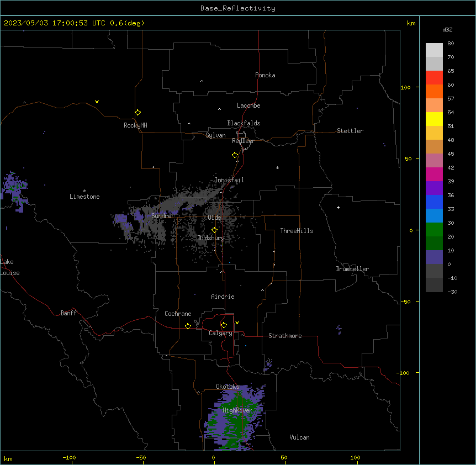
Task: Click the Sundre town label
Action: tap(161, 216)
